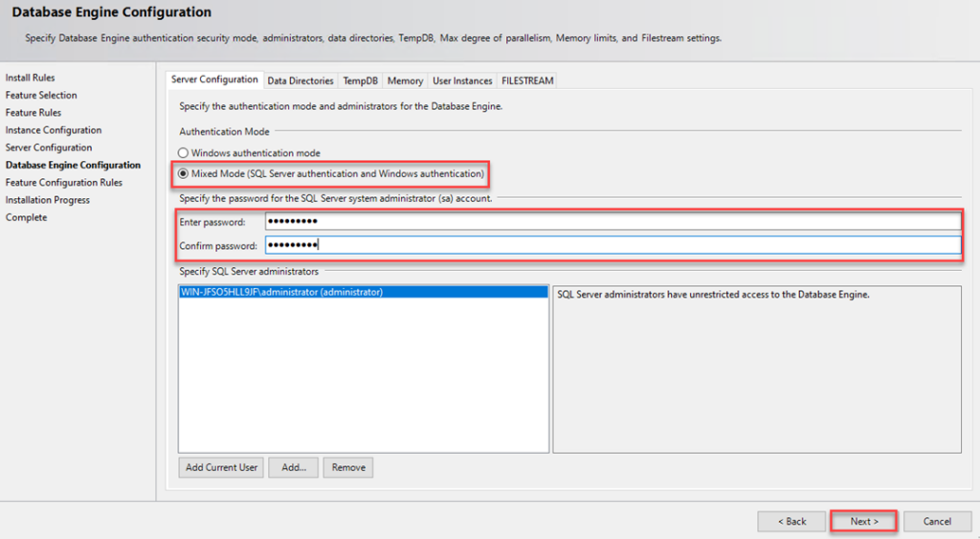
Task: Open the User Instances tab
Action: pyautogui.click(x=462, y=80)
